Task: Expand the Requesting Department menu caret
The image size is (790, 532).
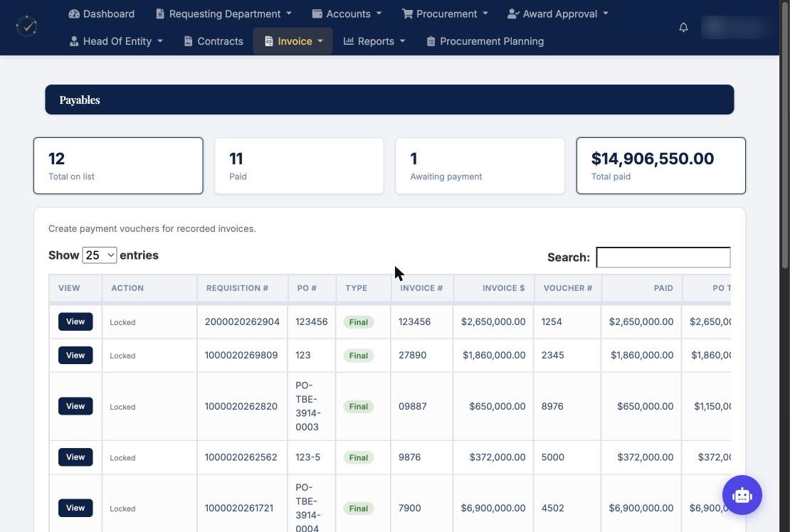Action: click(289, 14)
